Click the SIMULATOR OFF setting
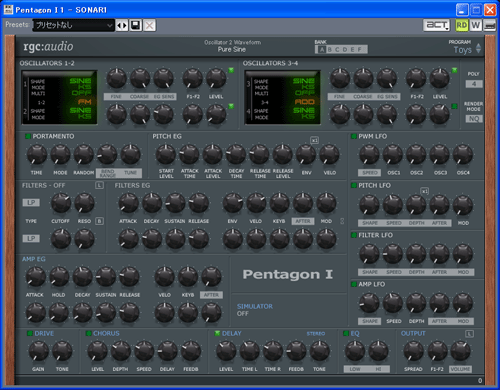This screenshot has height=390, width=500. [x=243, y=314]
